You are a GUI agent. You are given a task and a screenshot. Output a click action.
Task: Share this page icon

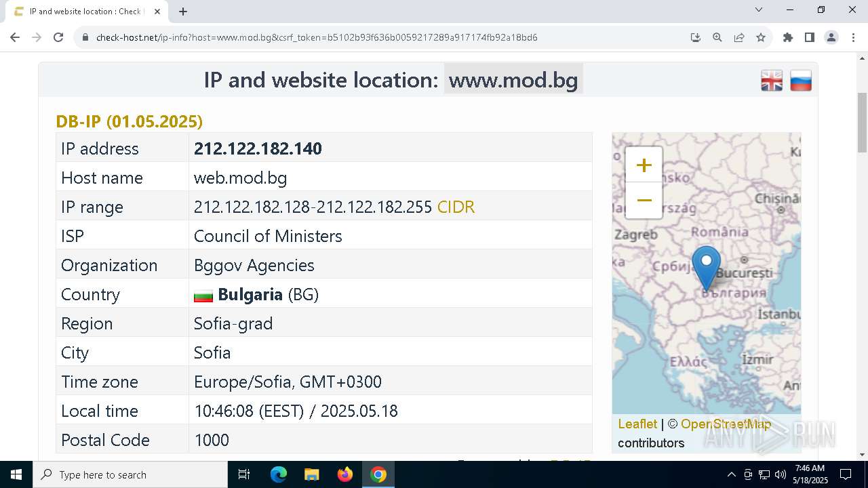pyautogui.click(x=739, y=37)
